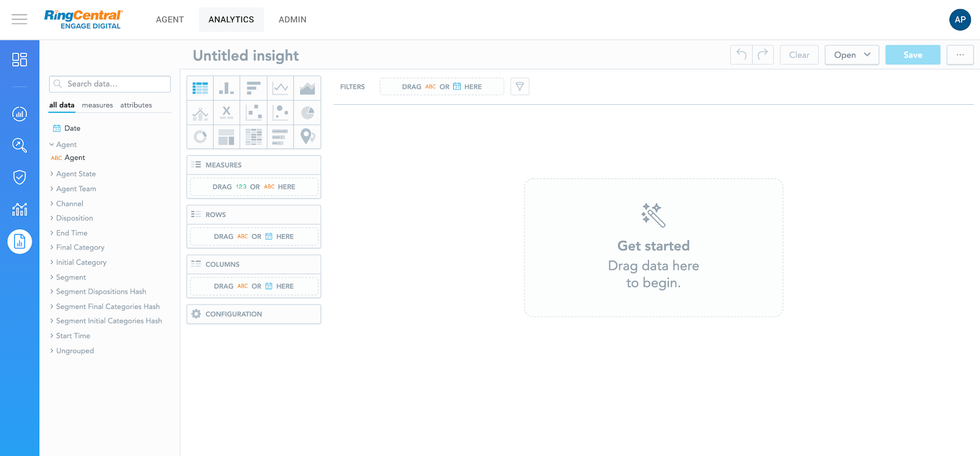Open the circular bar chart sidebar icon
This screenshot has width=980, height=456.
click(20, 113)
